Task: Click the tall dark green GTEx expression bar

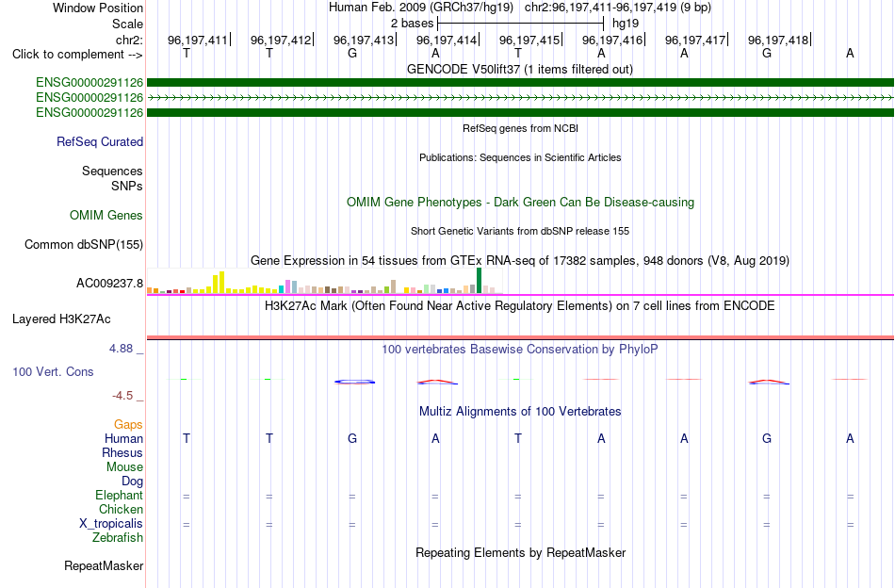Action: tap(479, 280)
